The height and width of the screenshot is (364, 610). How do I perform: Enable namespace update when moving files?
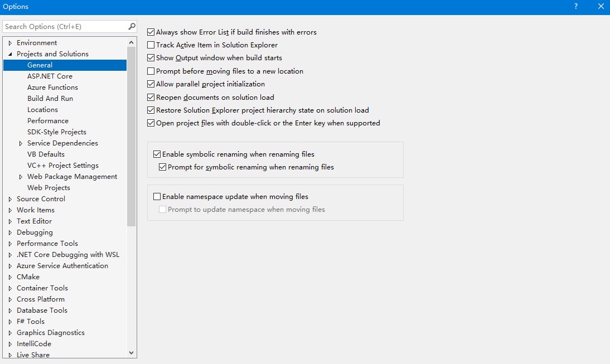click(157, 197)
